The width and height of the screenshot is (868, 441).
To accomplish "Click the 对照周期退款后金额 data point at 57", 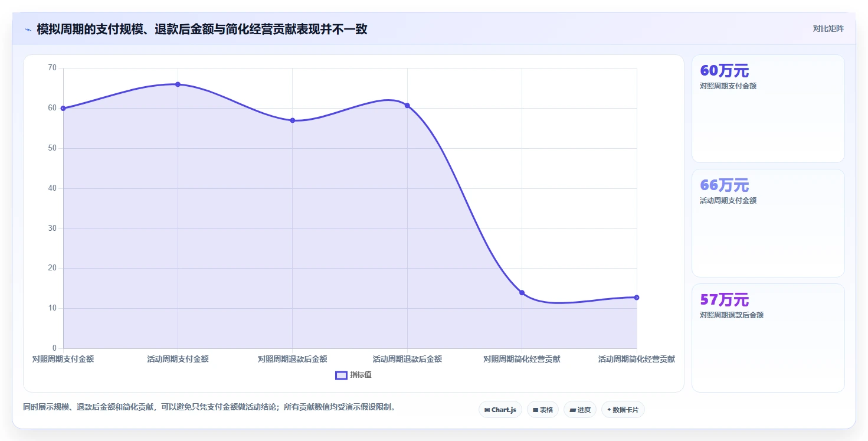I will (293, 120).
